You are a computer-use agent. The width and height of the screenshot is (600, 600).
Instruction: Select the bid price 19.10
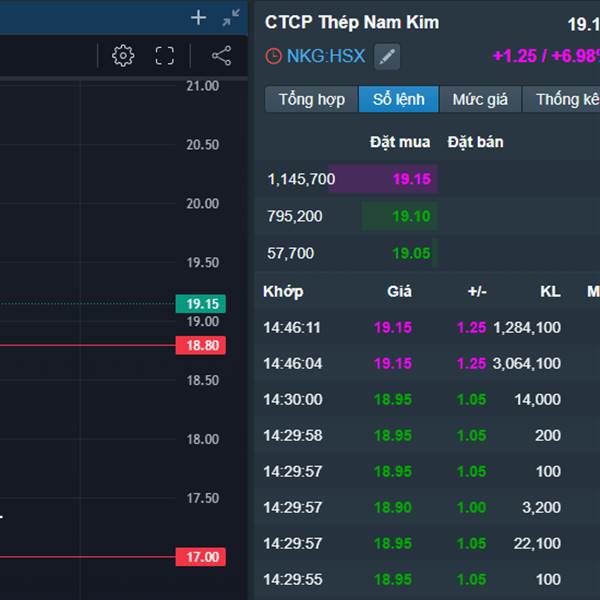click(x=412, y=216)
